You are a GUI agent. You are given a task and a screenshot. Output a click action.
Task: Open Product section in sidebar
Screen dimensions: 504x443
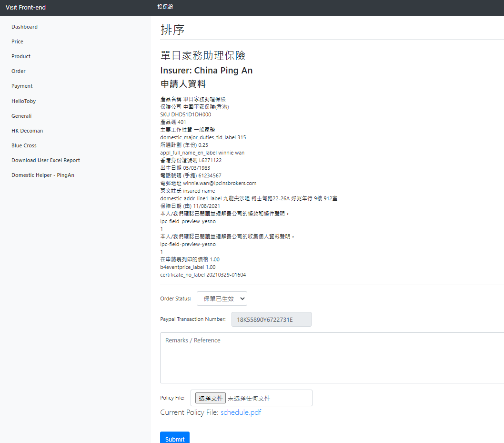[21, 56]
